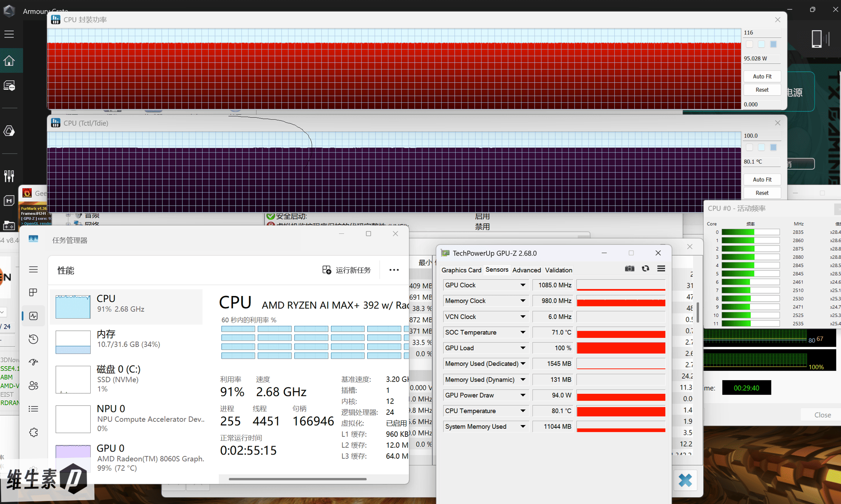Click Auto Fit in CPU power graph
This screenshot has width=841, height=504.
point(762,76)
